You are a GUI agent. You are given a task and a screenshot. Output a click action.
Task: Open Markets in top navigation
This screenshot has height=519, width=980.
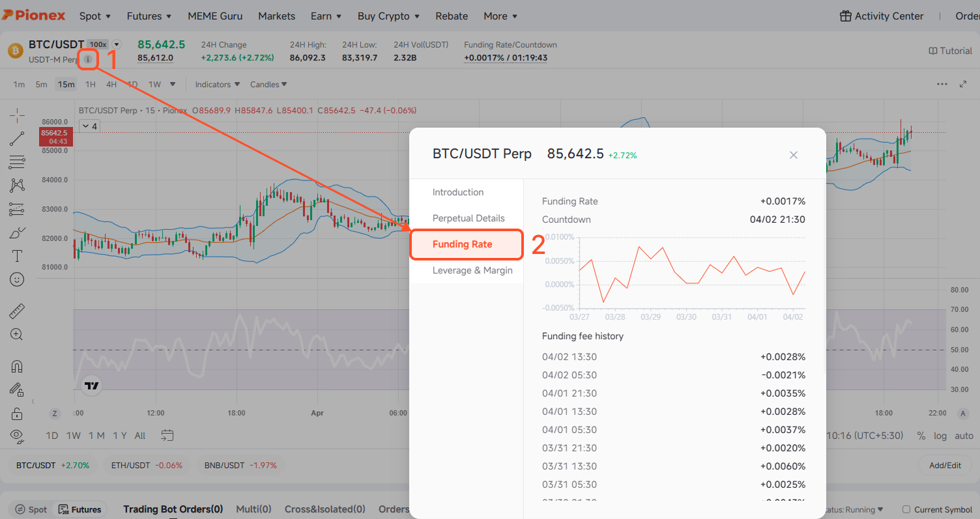[276, 16]
